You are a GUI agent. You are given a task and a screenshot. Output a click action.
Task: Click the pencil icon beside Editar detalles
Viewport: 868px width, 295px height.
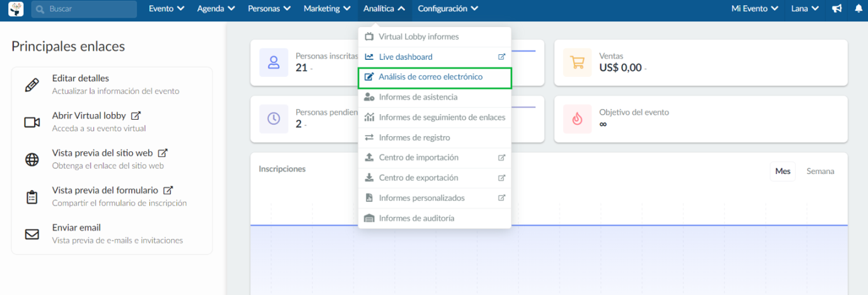(x=31, y=85)
